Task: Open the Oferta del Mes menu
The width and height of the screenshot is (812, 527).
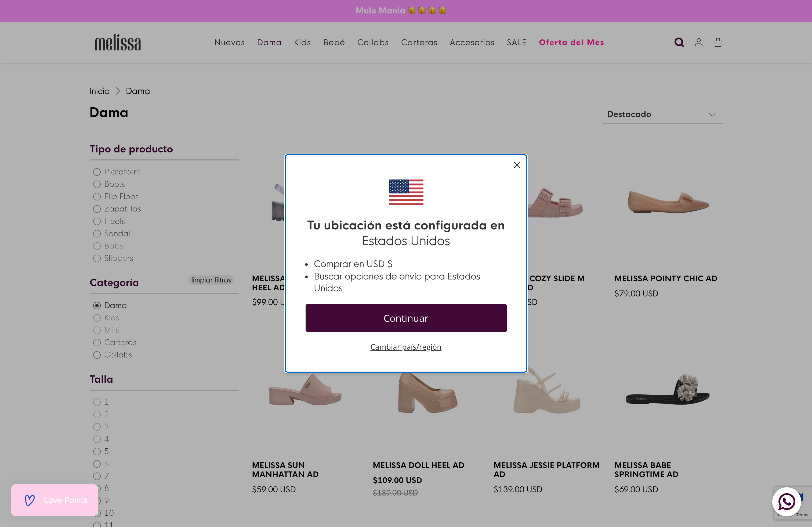Action: (571, 42)
